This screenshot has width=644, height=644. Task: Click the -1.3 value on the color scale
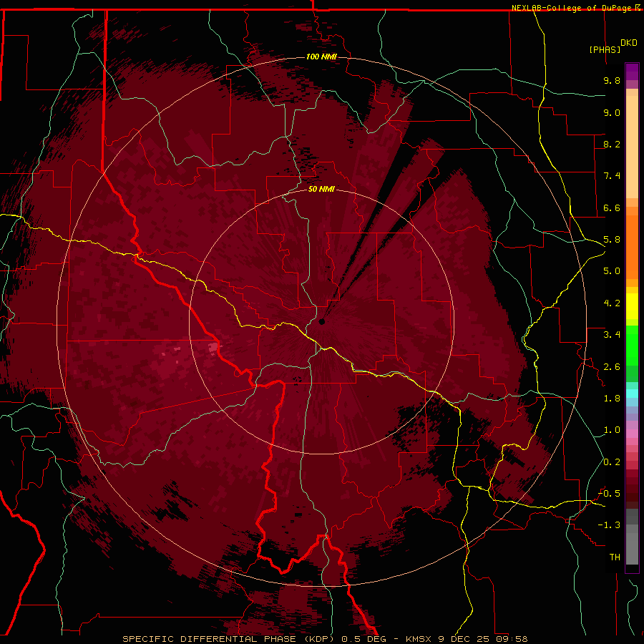(609, 525)
